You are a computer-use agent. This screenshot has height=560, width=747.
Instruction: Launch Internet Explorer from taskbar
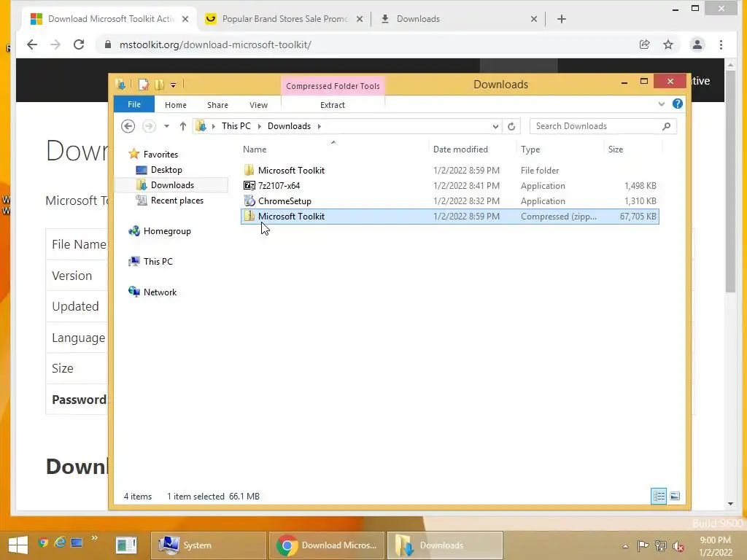point(60,542)
